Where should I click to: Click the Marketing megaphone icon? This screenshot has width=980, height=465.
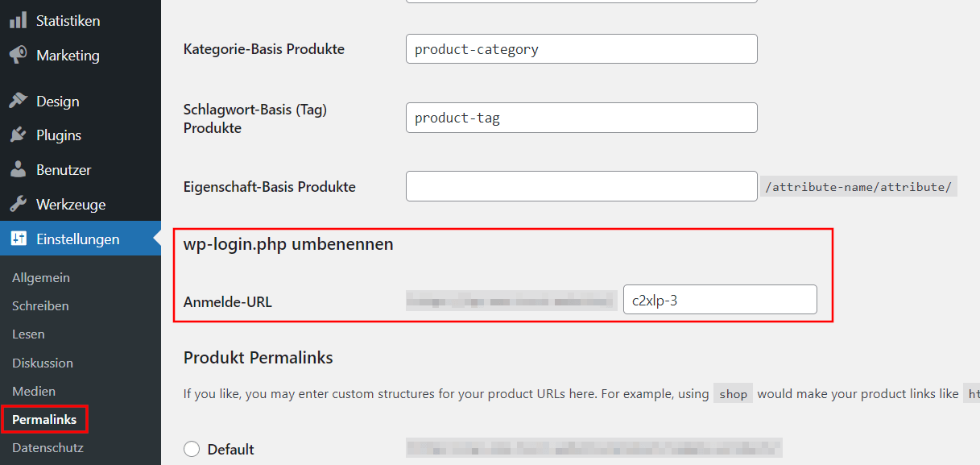(18, 56)
